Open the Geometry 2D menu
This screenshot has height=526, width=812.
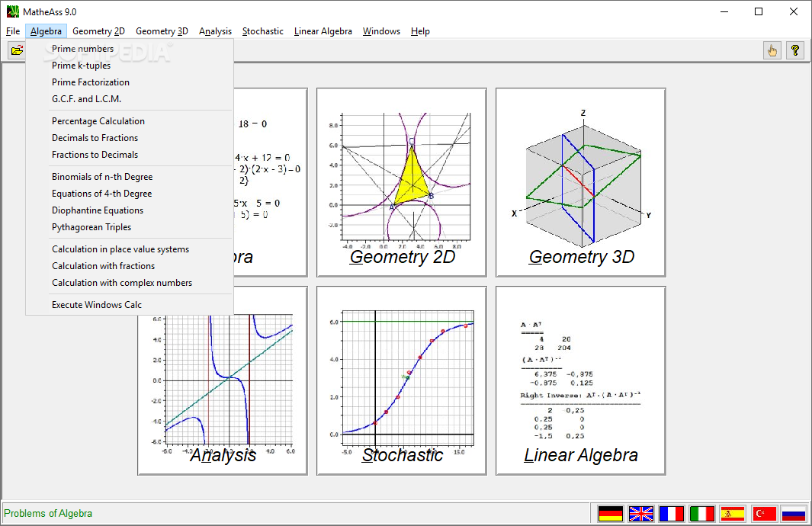[x=98, y=31]
